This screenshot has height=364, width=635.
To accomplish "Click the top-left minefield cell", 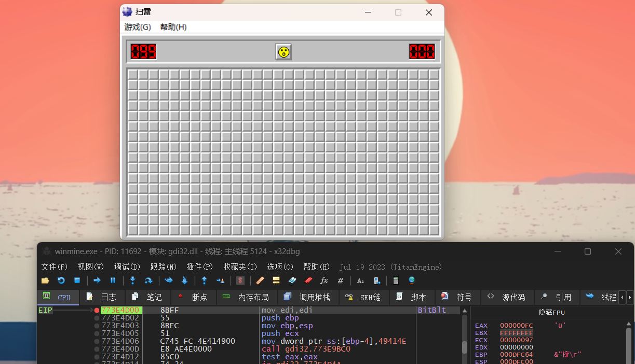I will point(133,75).
